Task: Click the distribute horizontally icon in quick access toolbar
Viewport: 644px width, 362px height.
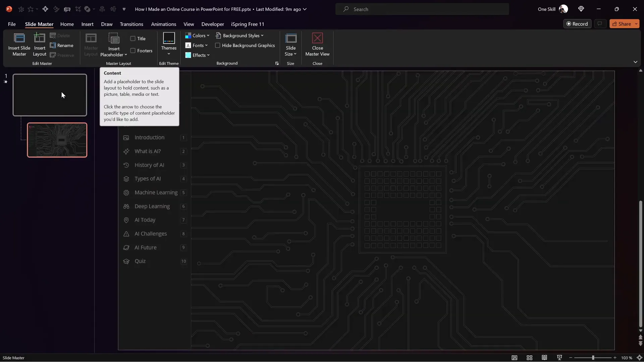Action: [x=113, y=9]
